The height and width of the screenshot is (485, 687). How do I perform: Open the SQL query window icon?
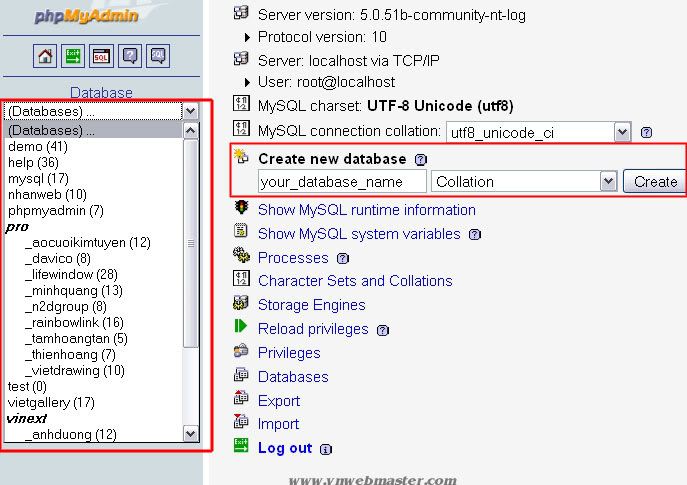point(101,56)
